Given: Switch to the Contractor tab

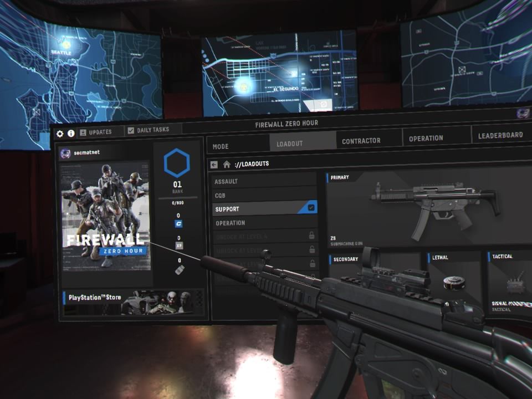Looking at the screenshot, I should coord(361,140).
